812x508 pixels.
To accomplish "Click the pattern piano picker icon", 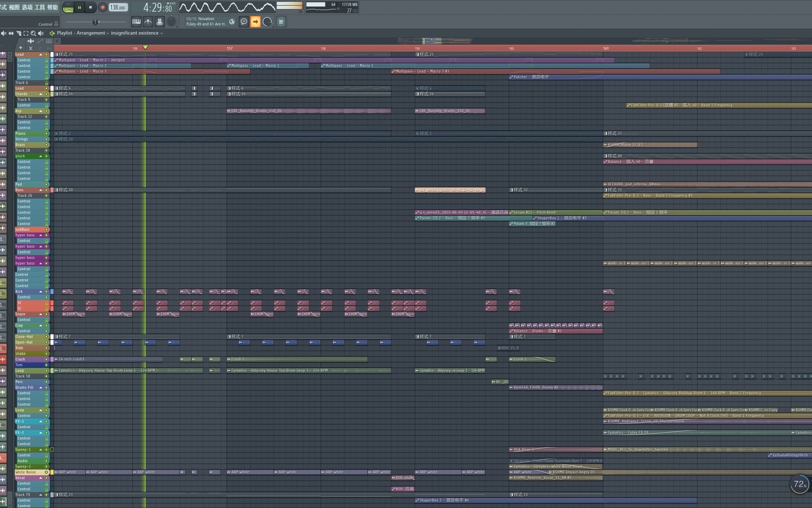I will [x=49, y=41].
